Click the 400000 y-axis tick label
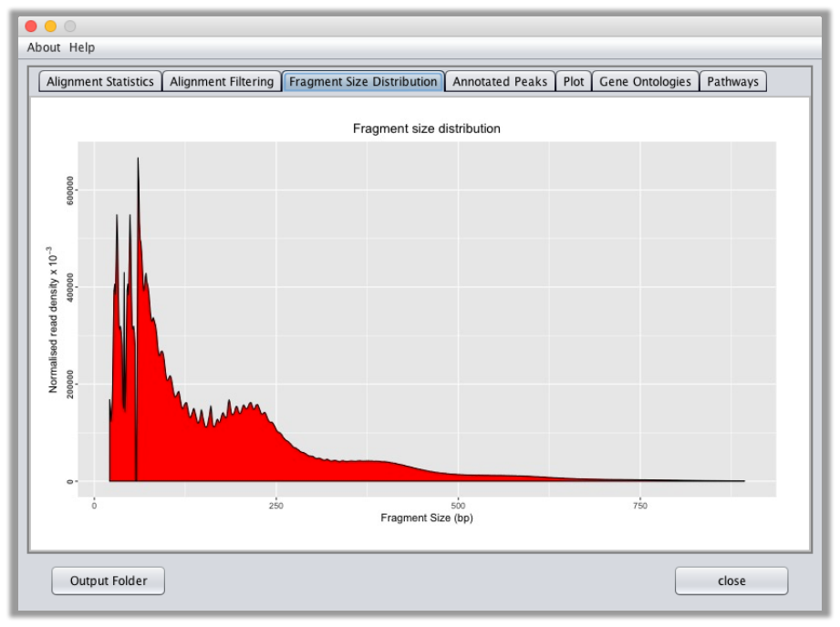 (70, 287)
